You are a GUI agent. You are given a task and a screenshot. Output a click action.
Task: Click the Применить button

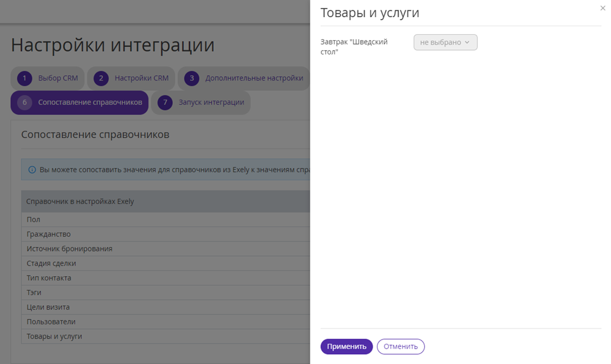(x=346, y=346)
